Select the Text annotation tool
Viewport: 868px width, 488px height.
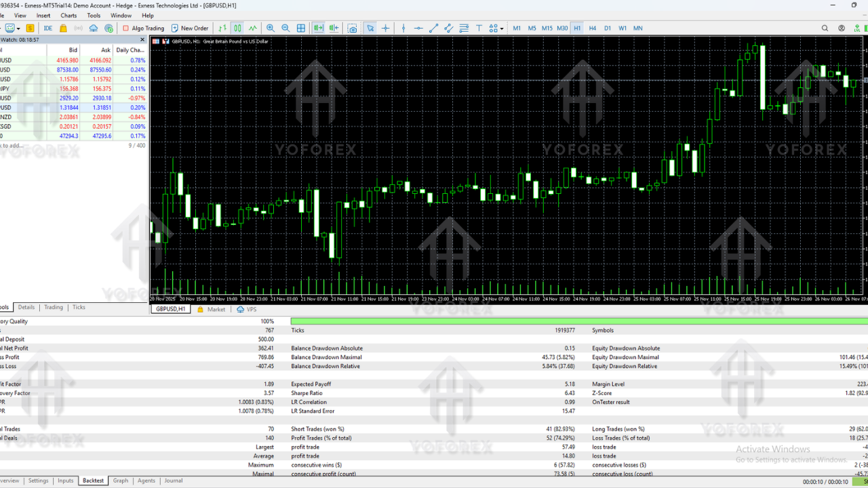pyautogui.click(x=479, y=28)
